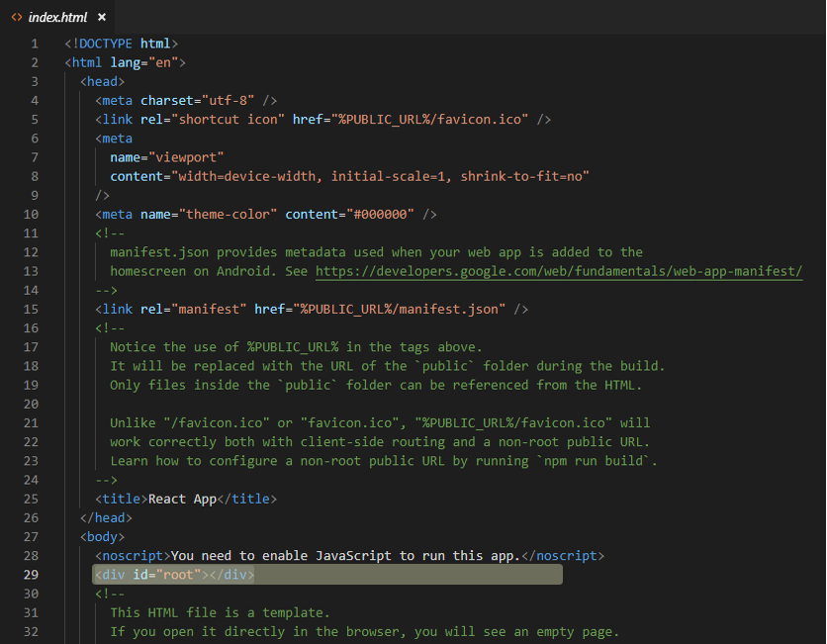This screenshot has height=644, width=827.
Task: Click "This HTML file is a template" comment
Action: (220, 613)
